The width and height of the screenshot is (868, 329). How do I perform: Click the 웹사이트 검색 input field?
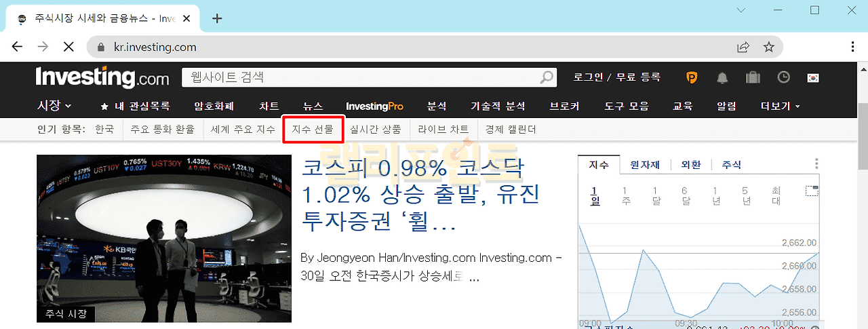[359, 77]
